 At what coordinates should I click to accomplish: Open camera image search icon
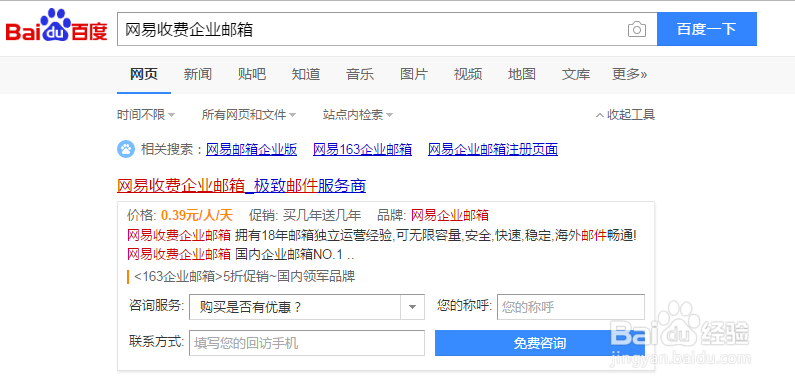[x=636, y=29]
